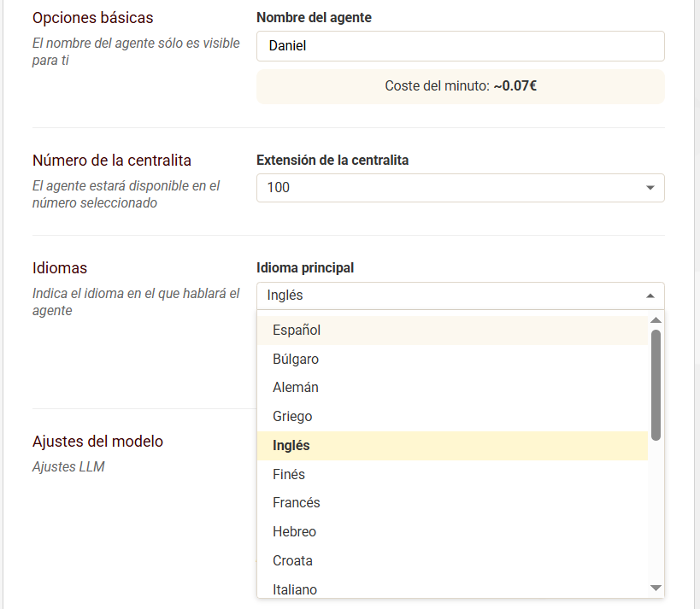This screenshot has height=609, width=700.
Task: Click inside the Nombre del agente field
Action: tap(460, 45)
